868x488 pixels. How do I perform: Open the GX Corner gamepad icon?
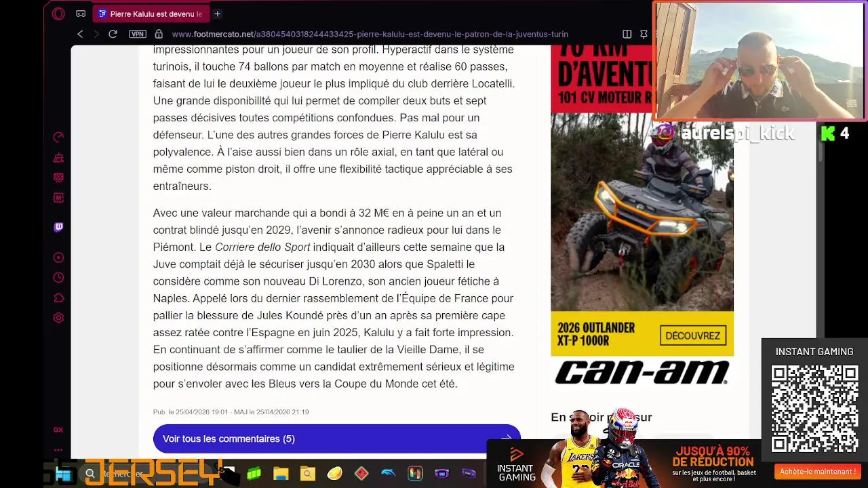(81, 14)
